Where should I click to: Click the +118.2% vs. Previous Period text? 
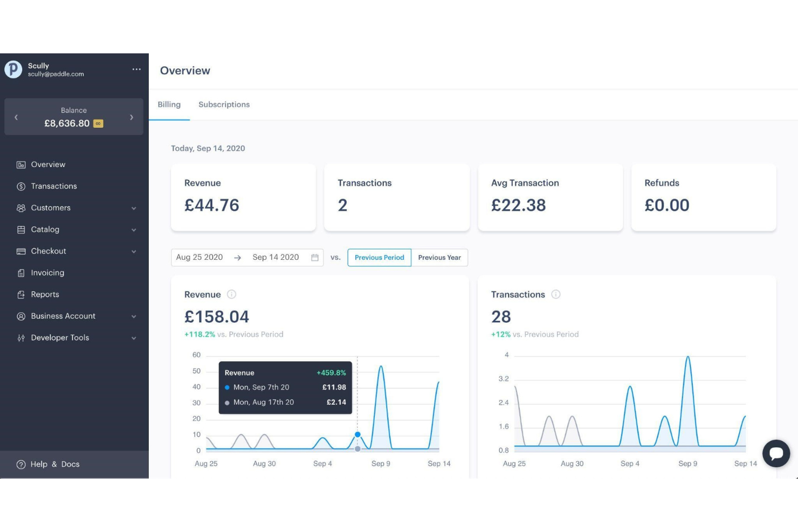point(234,335)
